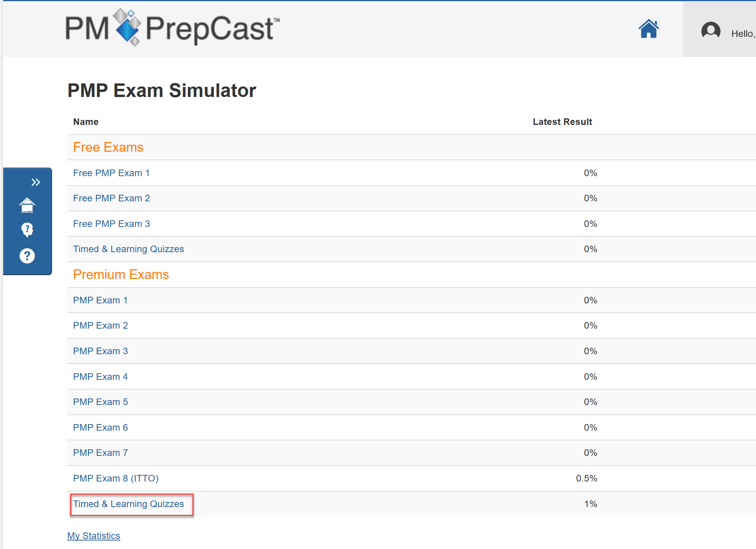
Task: Select PMP Exam 3 link
Action: coord(100,351)
